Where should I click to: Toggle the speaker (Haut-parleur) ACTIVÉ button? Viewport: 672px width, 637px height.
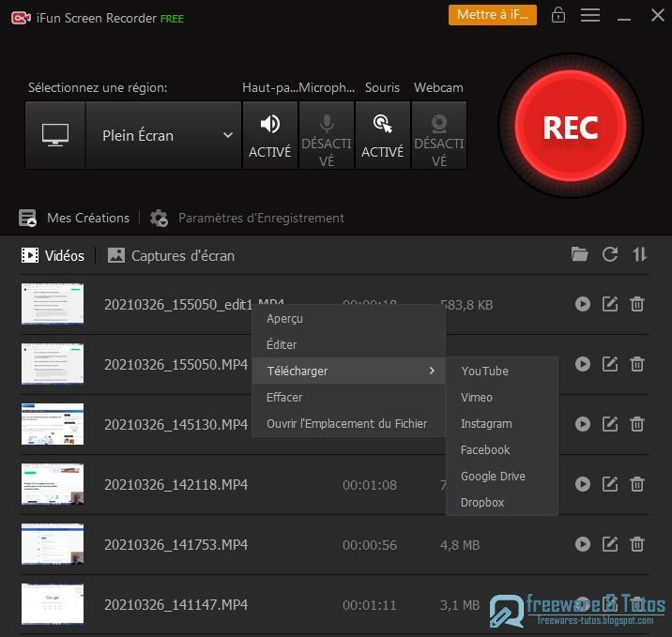point(270,135)
